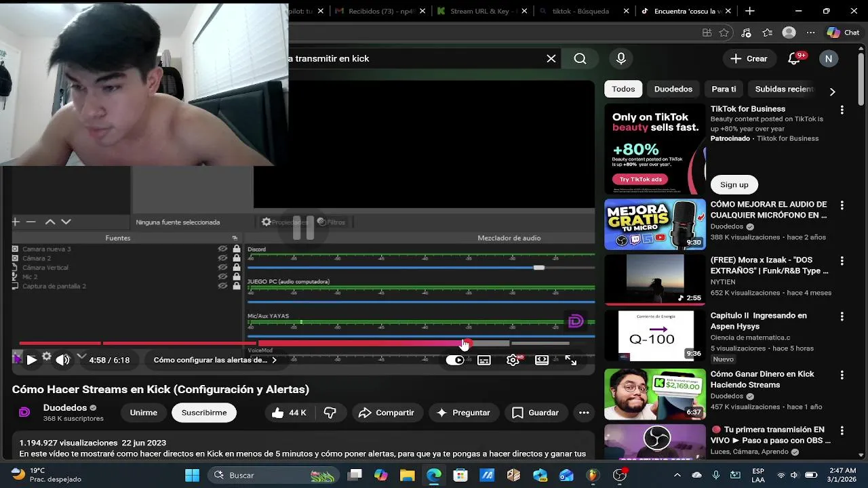Image resolution: width=868 pixels, height=488 pixels.
Task: Open the Edge Copilot Chat button
Action: pyautogui.click(x=843, y=33)
